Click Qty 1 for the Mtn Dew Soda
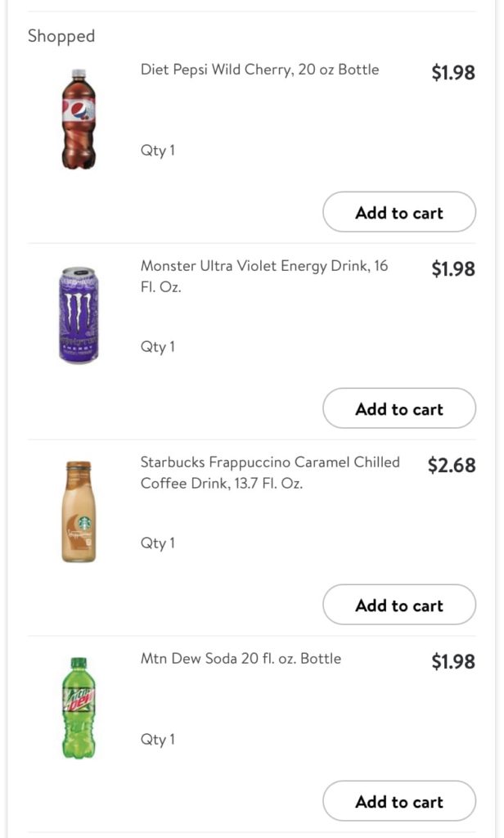This screenshot has width=504, height=838. (x=157, y=740)
